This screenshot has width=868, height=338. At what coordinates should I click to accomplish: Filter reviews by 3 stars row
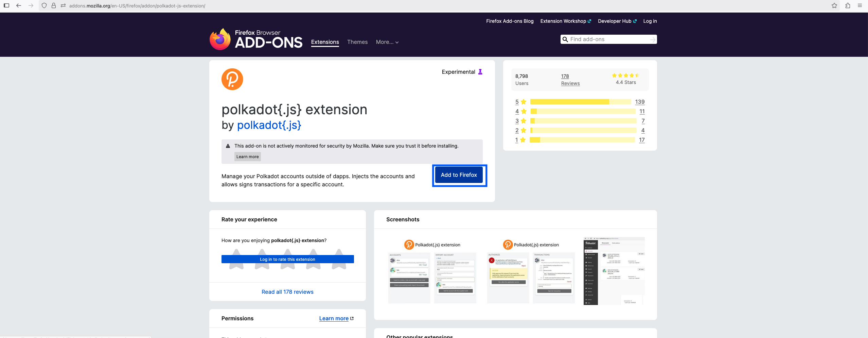tap(580, 121)
